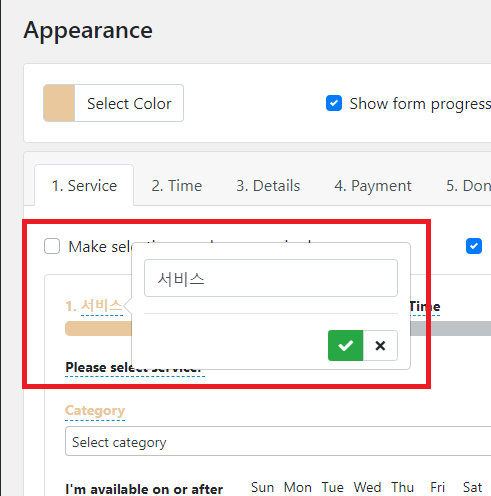491x496 pixels.
Task: Open the Select Color picker button
Action: 113,103
